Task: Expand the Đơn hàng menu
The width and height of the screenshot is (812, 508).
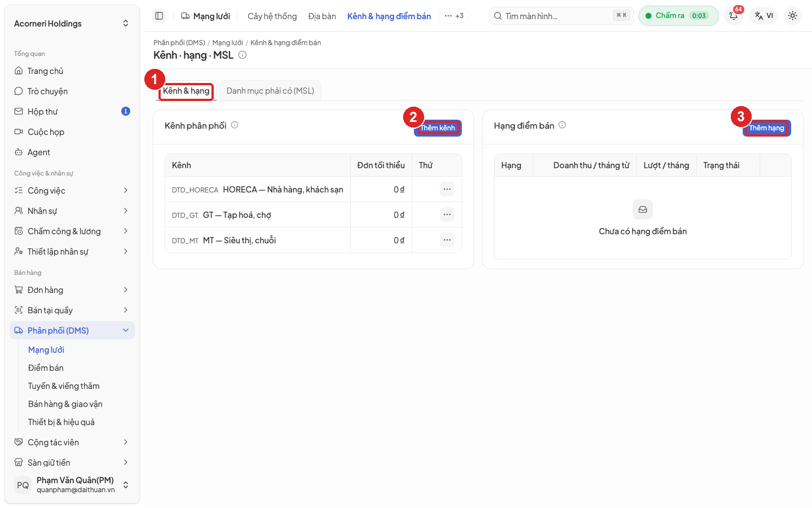Action: (x=72, y=290)
